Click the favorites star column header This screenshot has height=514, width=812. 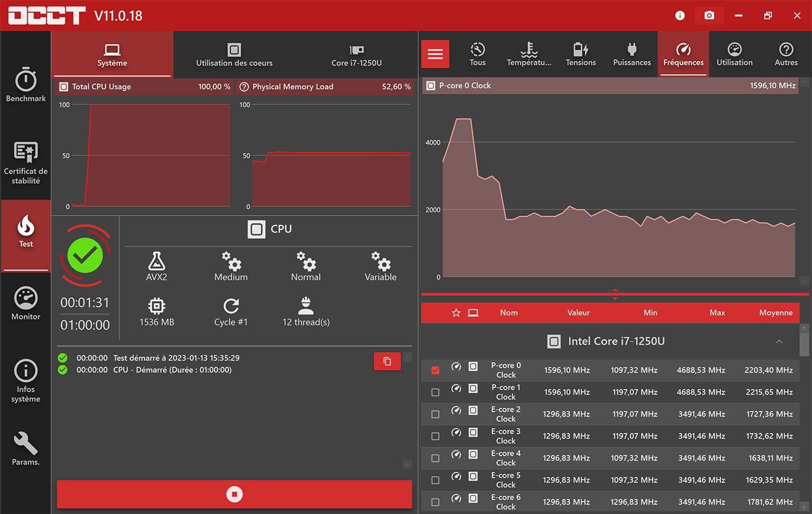pos(456,313)
